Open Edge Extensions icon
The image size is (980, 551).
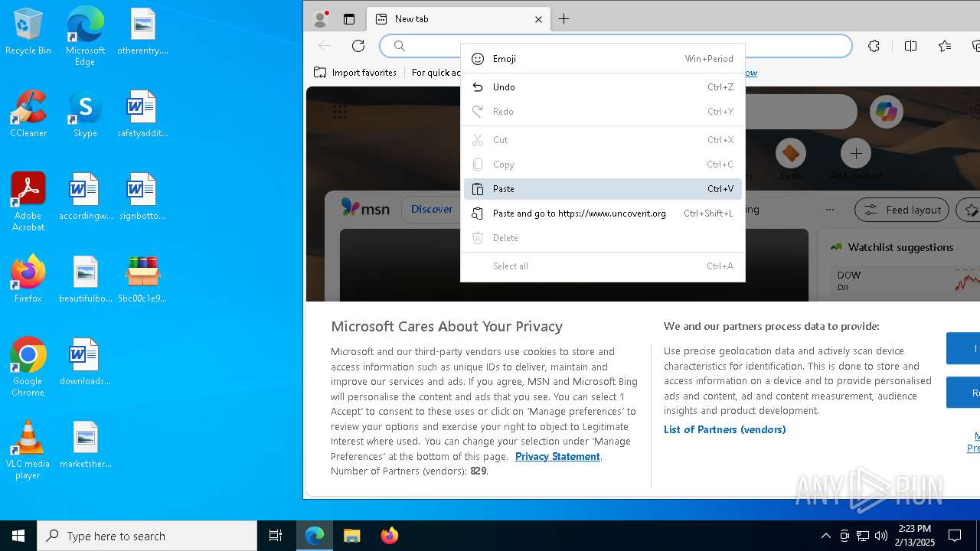(874, 46)
